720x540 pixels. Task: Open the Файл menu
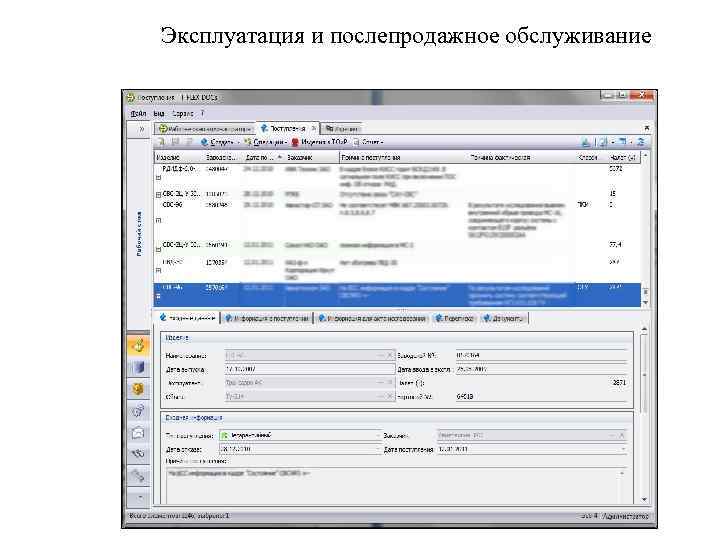(138, 113)
